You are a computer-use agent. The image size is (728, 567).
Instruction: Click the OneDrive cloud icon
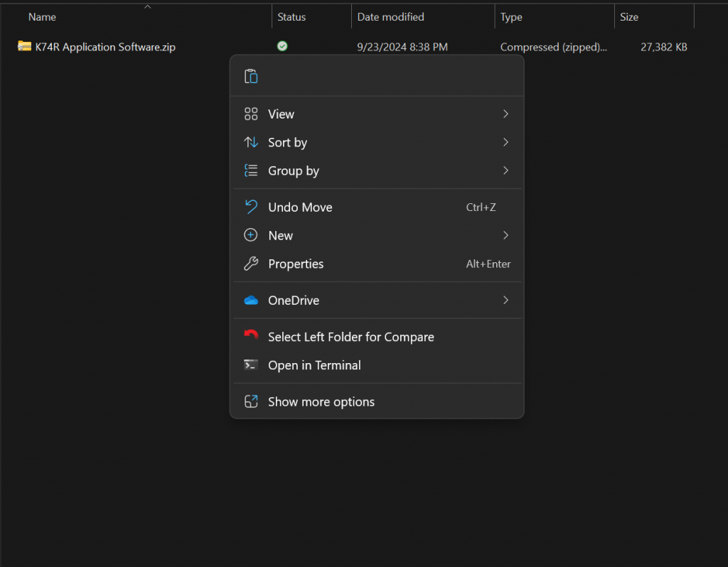[x=251, y=301]
